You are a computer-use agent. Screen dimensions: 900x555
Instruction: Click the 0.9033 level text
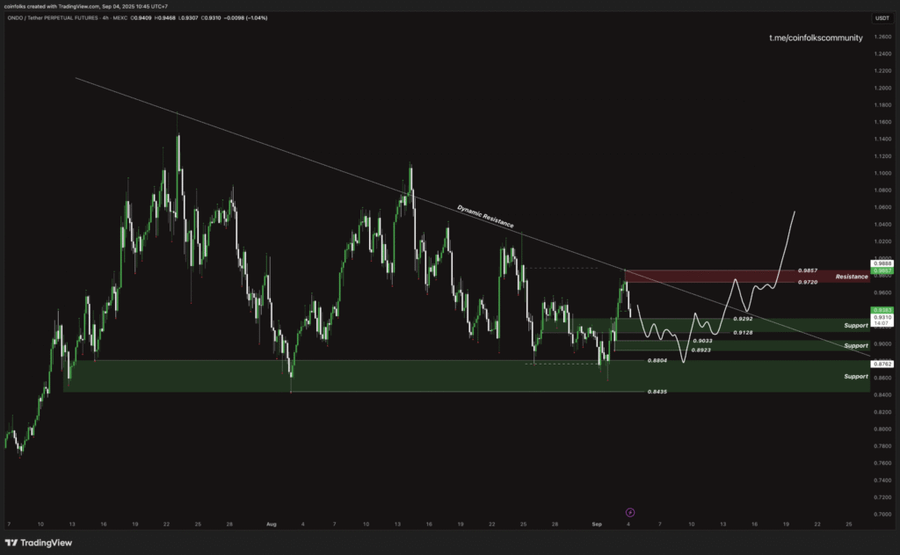click(703, 341)
